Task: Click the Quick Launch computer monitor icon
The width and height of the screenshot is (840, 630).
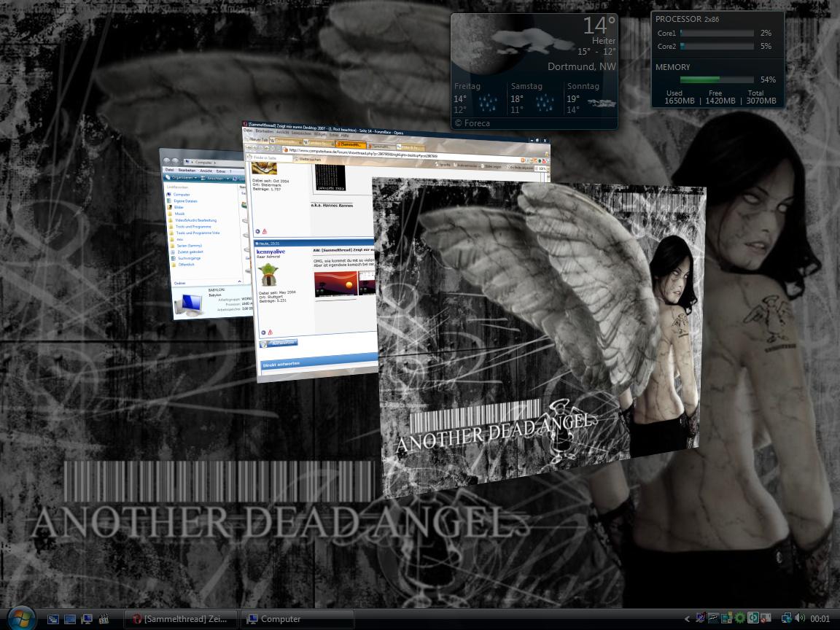Action: 87,619
